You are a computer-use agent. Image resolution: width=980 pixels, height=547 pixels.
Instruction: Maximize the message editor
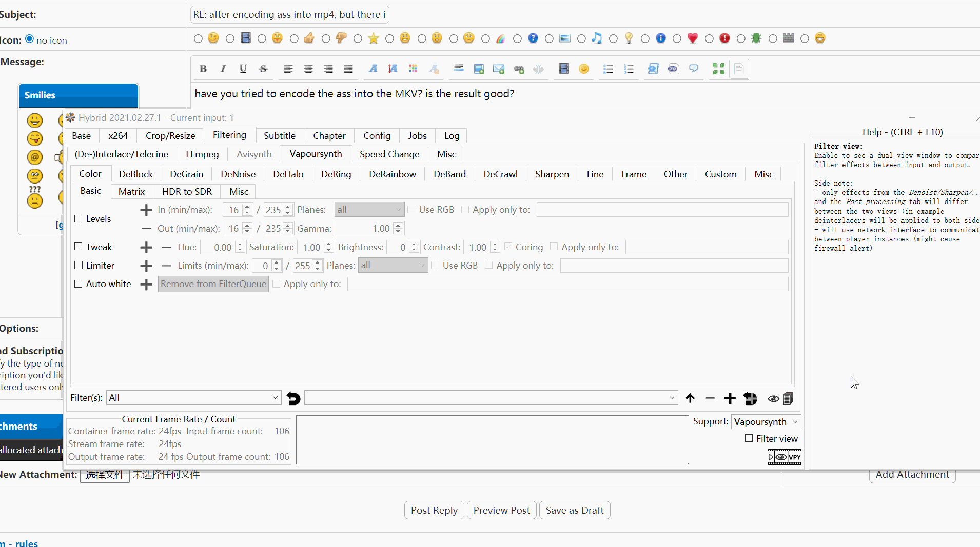click(x=719, y=69)
